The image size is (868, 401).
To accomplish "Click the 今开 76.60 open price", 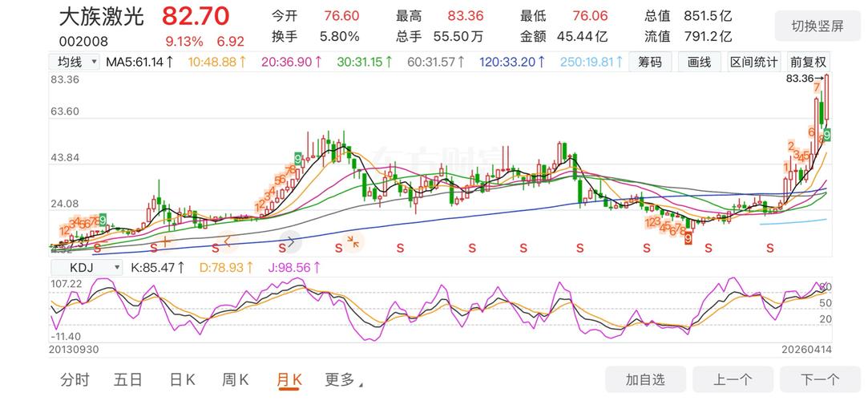I will 315,16.
